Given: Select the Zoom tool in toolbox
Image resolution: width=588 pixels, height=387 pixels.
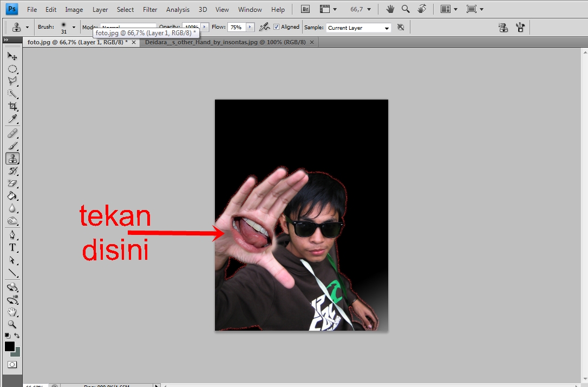Looking at the screenshot, I should point(12,324).
